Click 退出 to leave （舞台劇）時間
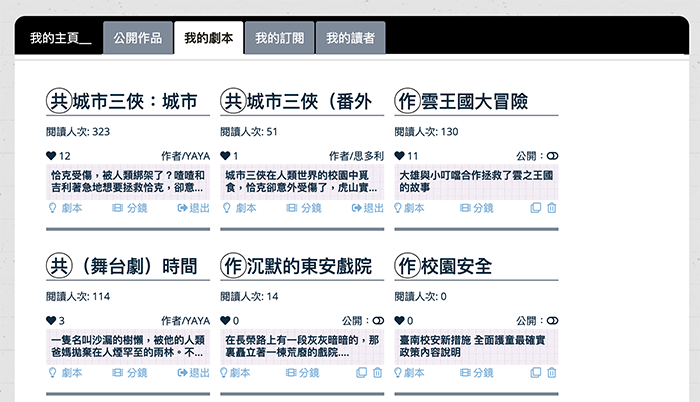Image resolution: width=700 pixels, height=402 pixels. tap(194, 373)
